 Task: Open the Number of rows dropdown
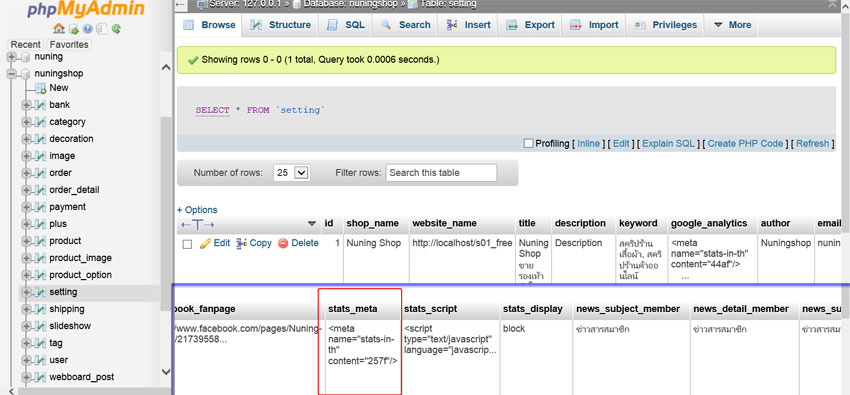(x=292, y=173)
